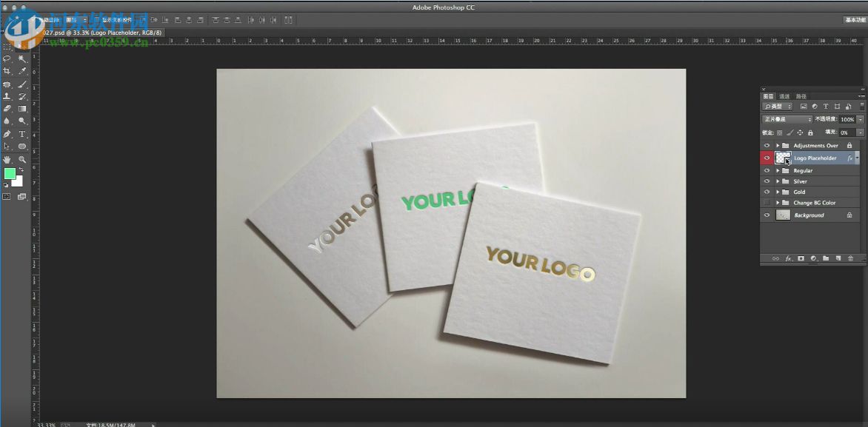Swap foreground and background colors
The height and width of the screenshot is (427, 868).
(21, 169)
